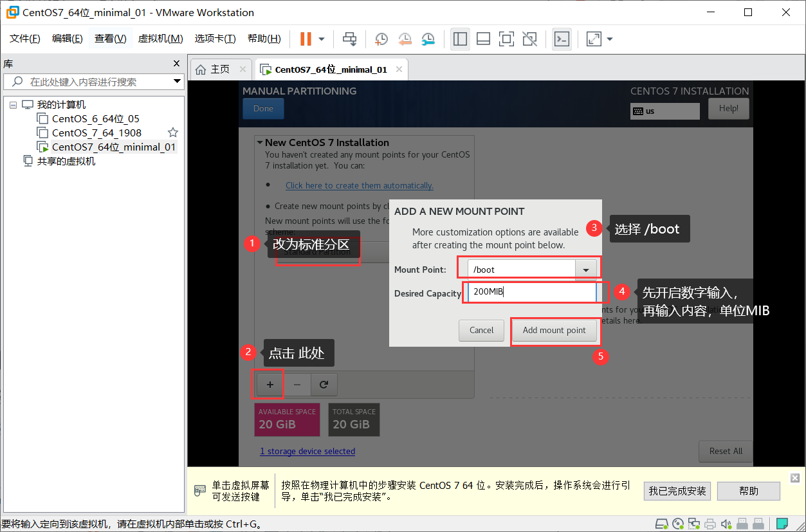Viewport: 806px width, 532px height.
Task: Open the 选项卡(T) menu
Action: click(215, 39)
